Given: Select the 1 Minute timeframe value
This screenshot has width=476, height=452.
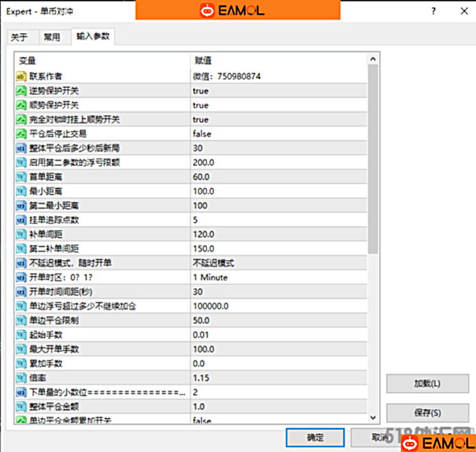Looking at the screenshot, I should (278, 278).
